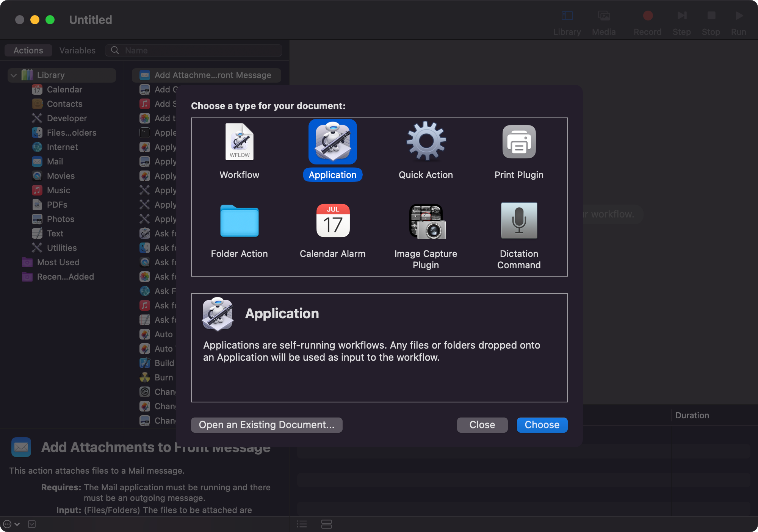
Task: Open the Most Used smart folder
Action: (58, 262)
